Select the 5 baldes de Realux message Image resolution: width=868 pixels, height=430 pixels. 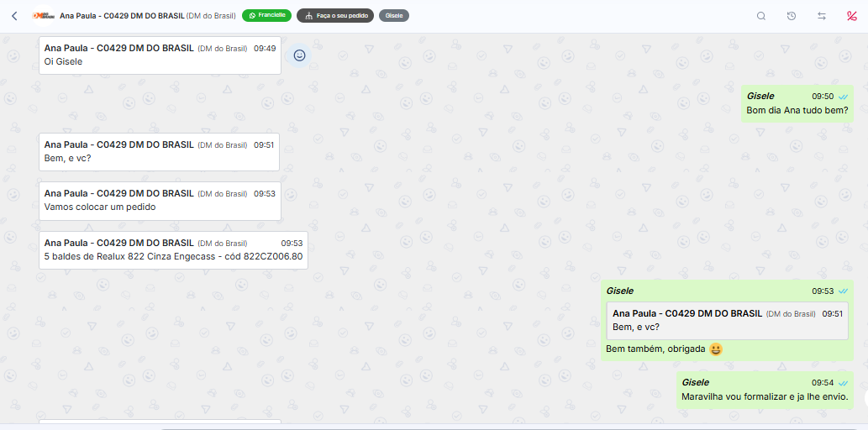coord(173,250)
